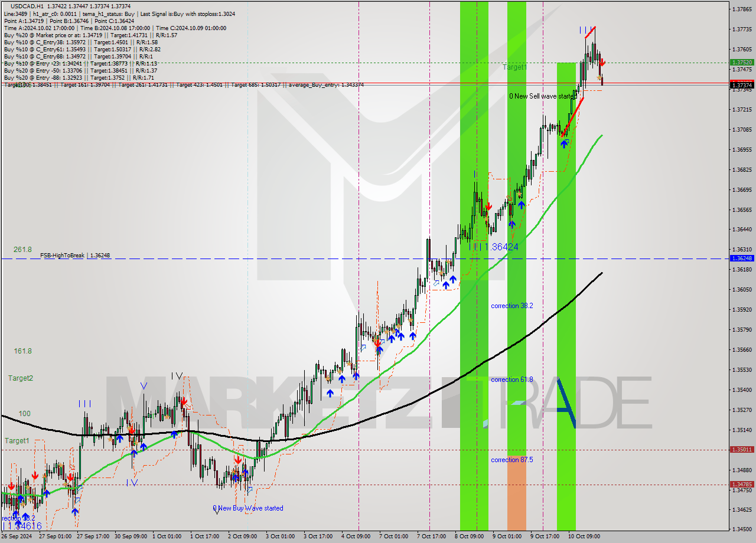Click the orange correction zone block
Image resolution: width=756 pixels, height=543 pixels.
pyautogui.click(x=516, y=492)
